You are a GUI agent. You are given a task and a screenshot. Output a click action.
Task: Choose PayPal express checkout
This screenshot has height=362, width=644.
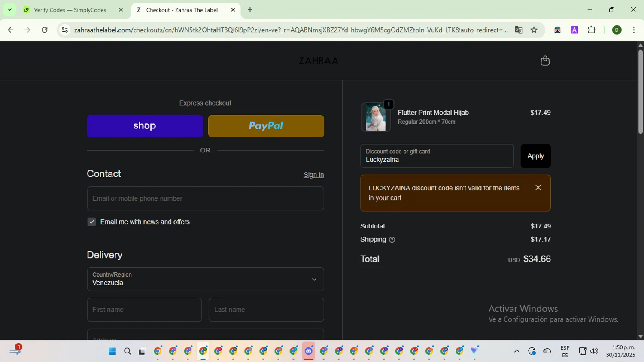(x=266, y=126)
